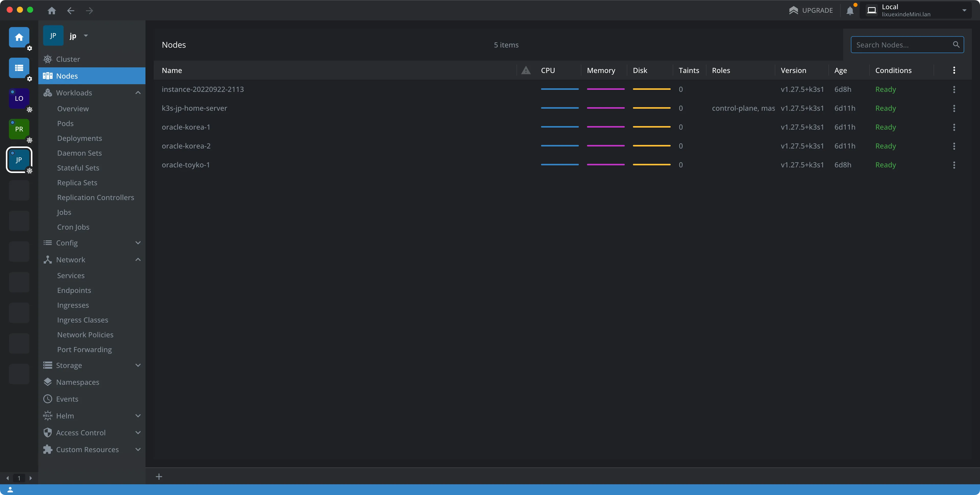Expand the Config section
The width and height of the screenshot is (980, 495).
pyautogui.click(x=138, y=243)
